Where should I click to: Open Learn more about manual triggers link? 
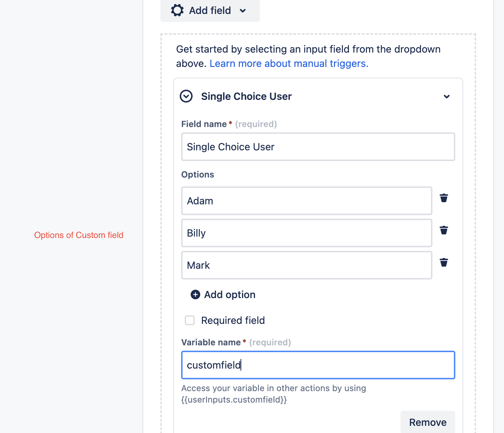click(289, 63)
